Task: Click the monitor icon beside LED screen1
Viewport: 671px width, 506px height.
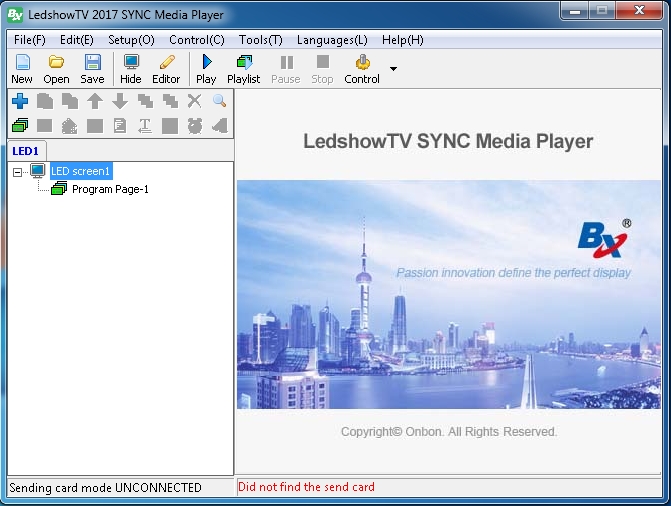Action: [38, 171]
